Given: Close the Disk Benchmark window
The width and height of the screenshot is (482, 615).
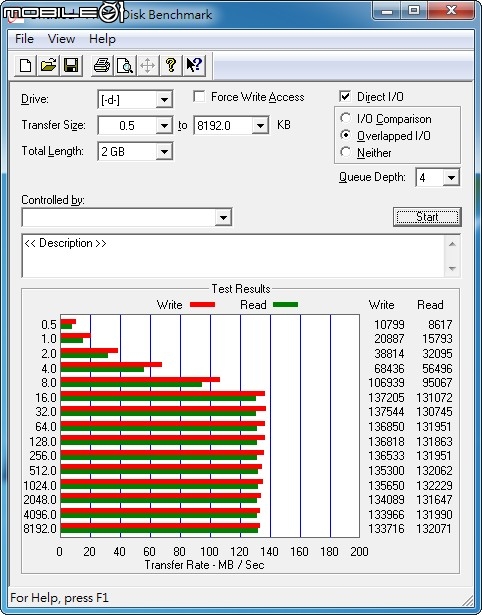Looking at the screenshot, I should click(x=451, y=11).
